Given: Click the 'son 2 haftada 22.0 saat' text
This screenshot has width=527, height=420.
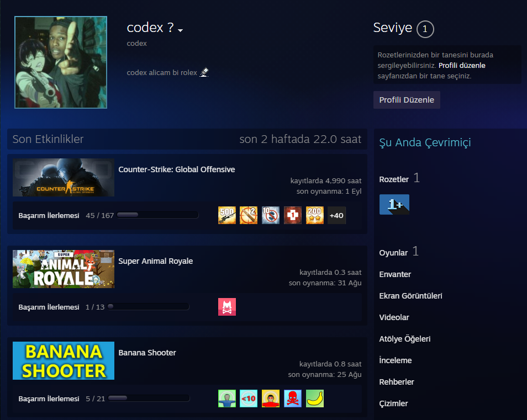Looking at the screenshot, I should (x=301, y=139).
